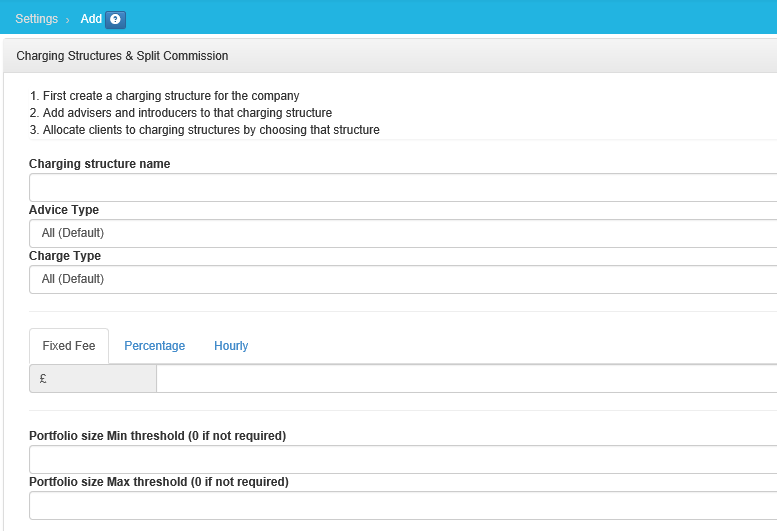
Task: Click the Portfolio size Min threshold label
Action: pyautogui.click(x=157, y=436)
